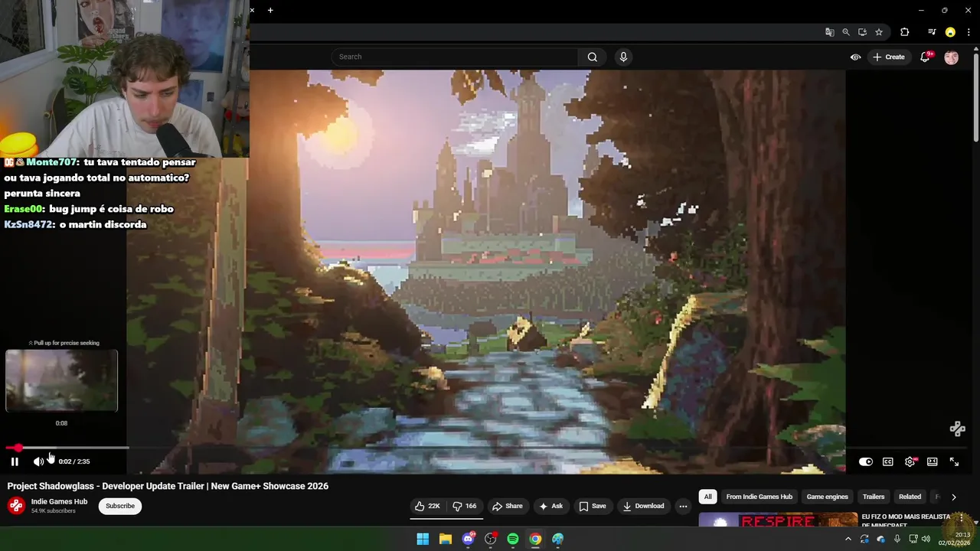Subscribe to Indie Games Hub
Viewport: 980px width, 551px height.
pos(120,506)
